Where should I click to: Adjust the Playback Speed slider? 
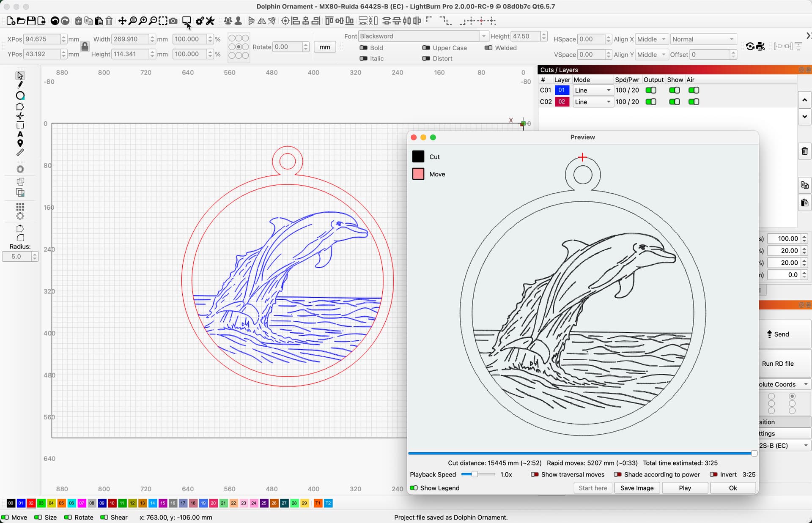tap(478, 474)
